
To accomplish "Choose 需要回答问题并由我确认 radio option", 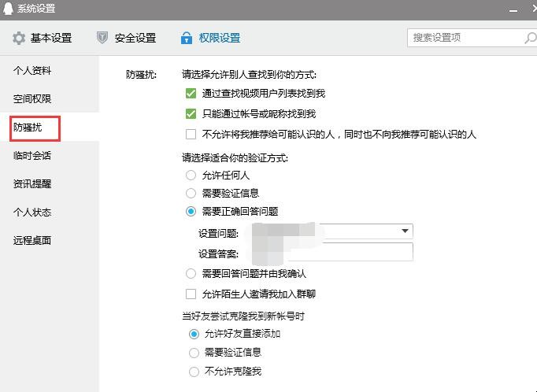I will [191, 274].
